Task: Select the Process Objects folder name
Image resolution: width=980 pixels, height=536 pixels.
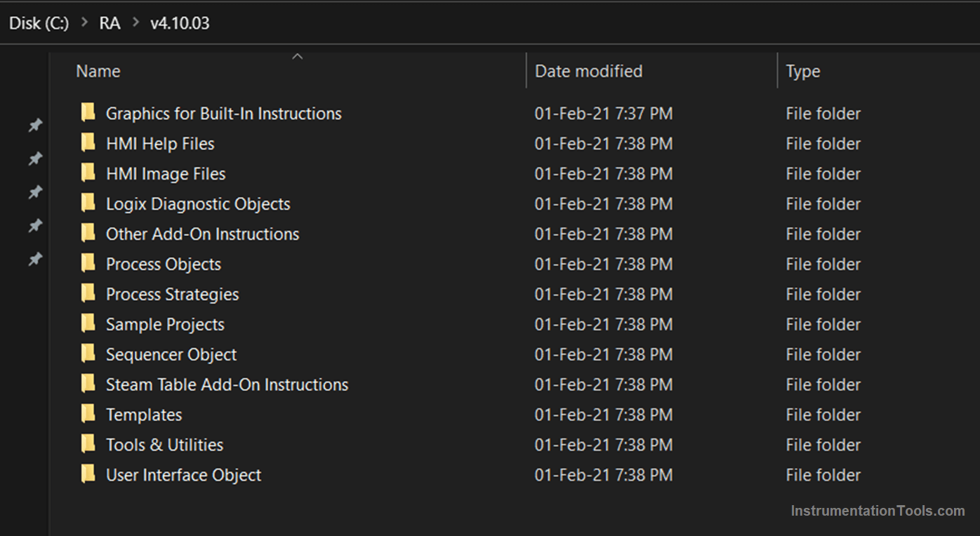Action: pos(164,264)
